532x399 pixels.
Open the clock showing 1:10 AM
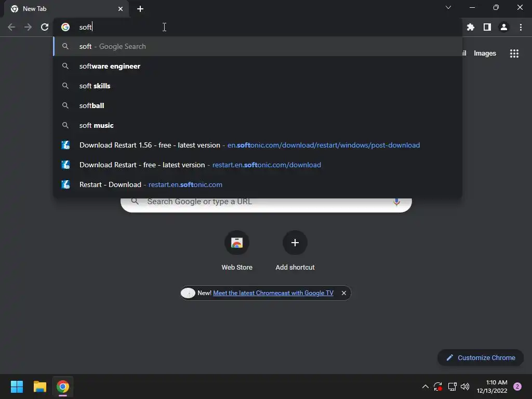(491, 387)
